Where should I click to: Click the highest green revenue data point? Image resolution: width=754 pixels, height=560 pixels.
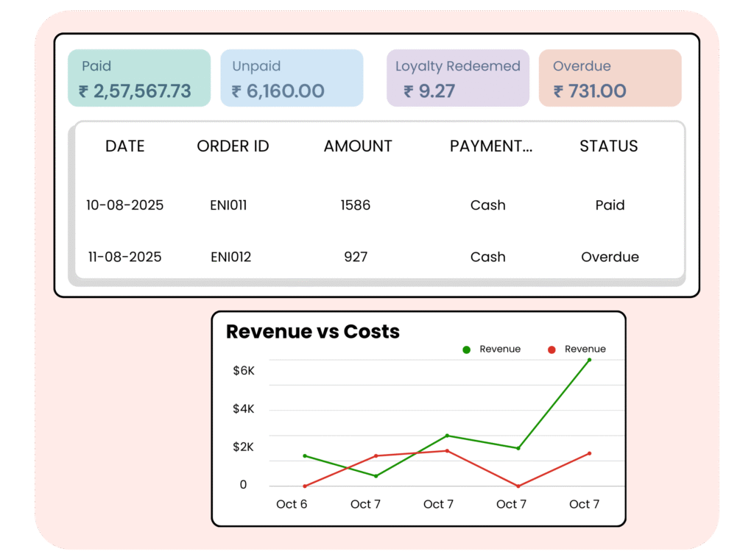[589, 360]
